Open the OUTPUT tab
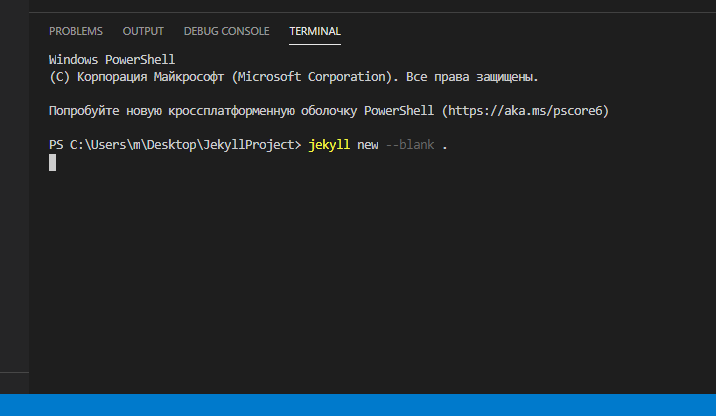The width and height of the screenshot is (716, 416). [x=143, y=31]
